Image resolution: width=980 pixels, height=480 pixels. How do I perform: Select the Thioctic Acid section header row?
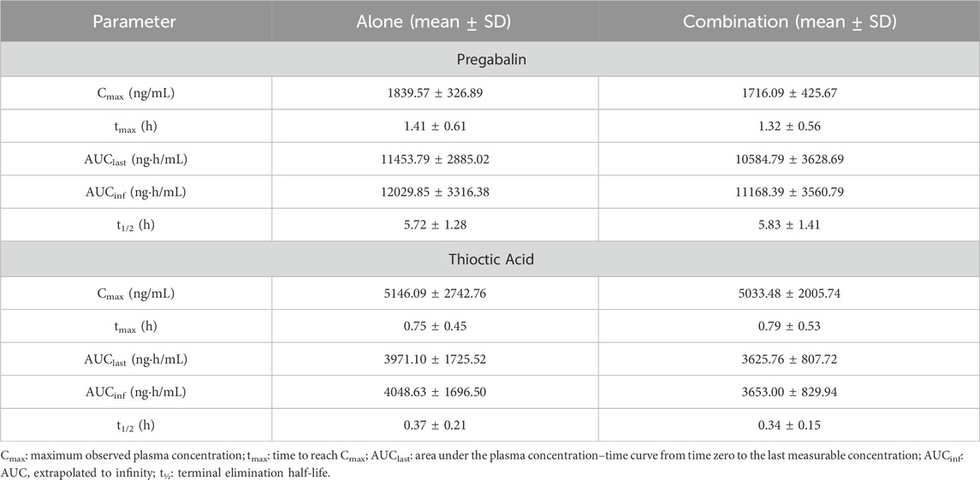pos(490,259)
